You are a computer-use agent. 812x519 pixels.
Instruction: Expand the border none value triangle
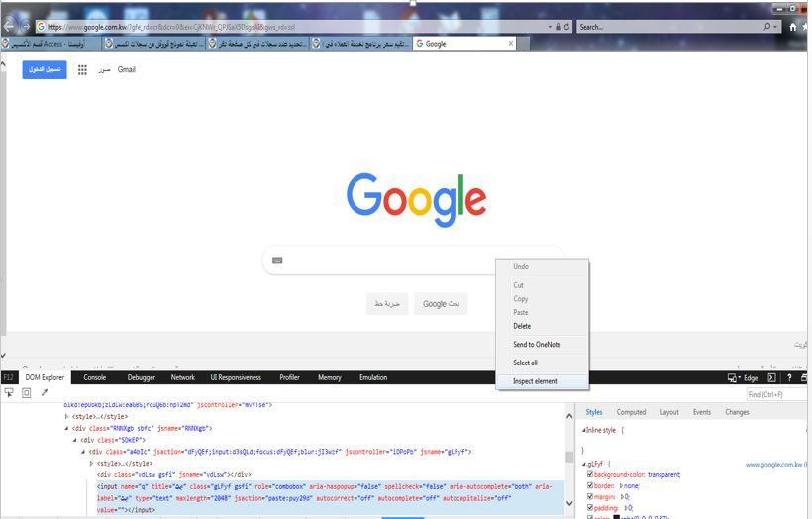coord(622,486)
